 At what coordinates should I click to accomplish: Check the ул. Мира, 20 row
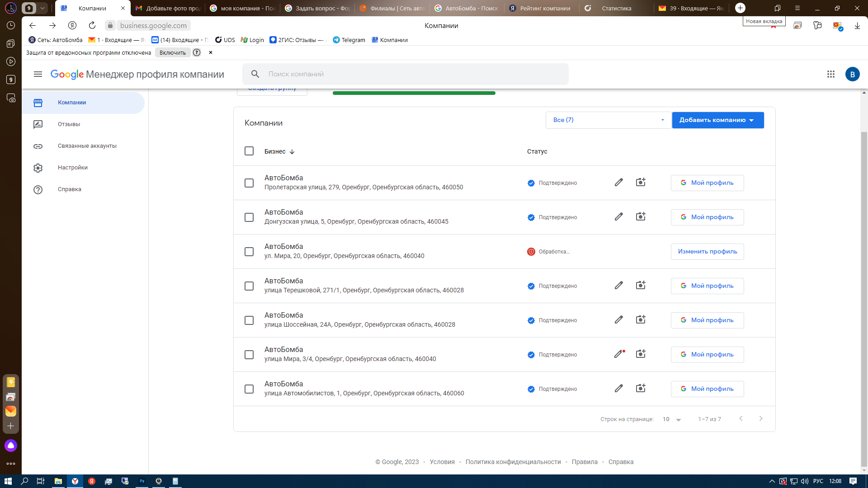pos(249,252)
